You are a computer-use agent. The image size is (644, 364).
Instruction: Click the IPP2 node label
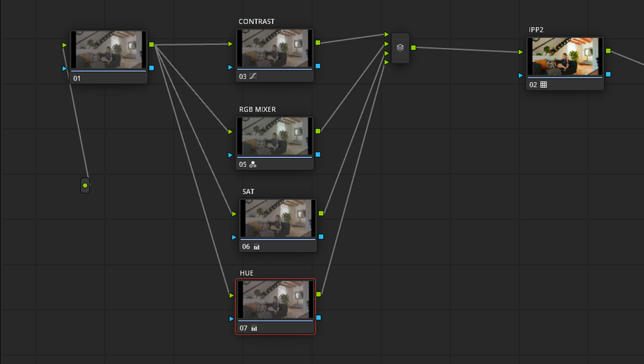pyautogui.click(x=536, y=30)
